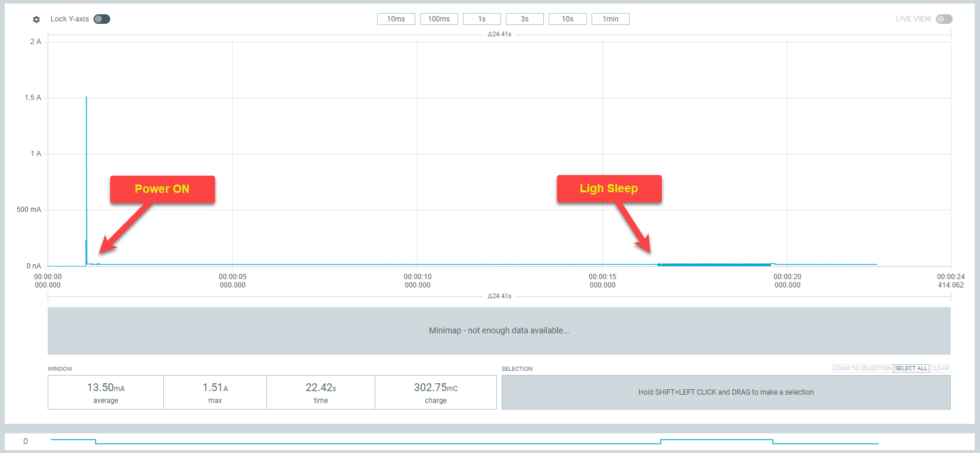Enable the LIVE VIEW toggle
980x453 pixels.
tap(944, 19)
